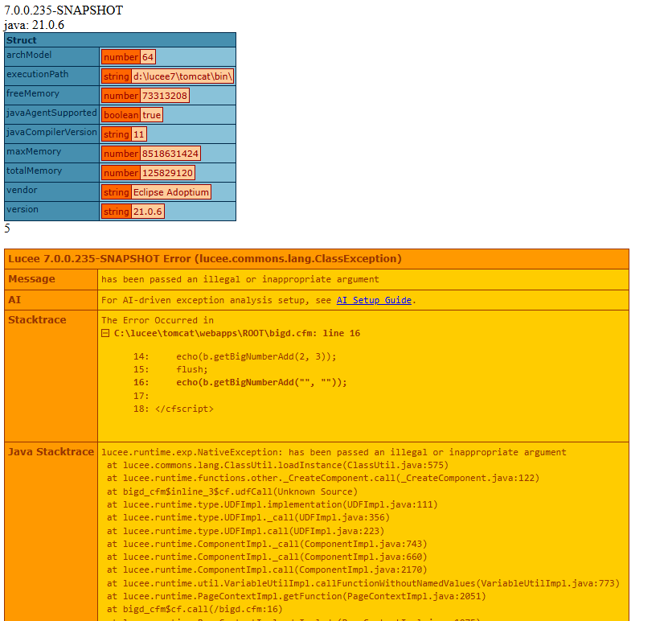The image size is (672, 621).
Task: Click the vendor key cell
Action: point(52,191)
